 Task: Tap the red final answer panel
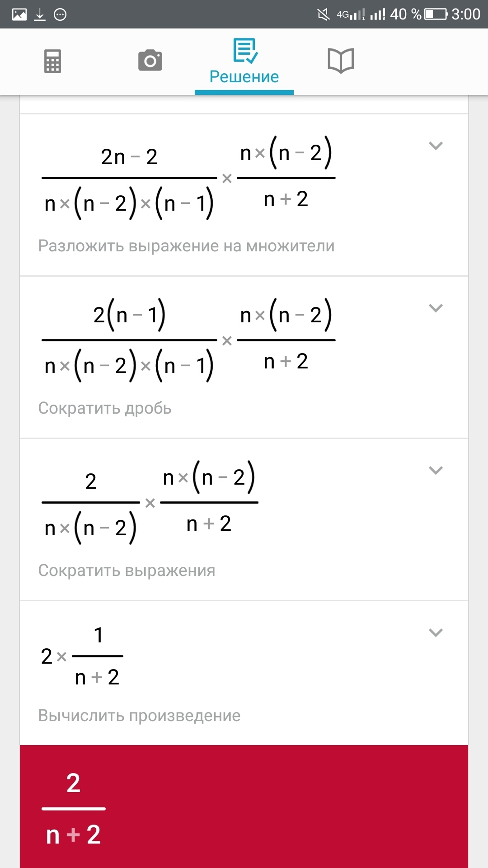(x=244, y=807)
